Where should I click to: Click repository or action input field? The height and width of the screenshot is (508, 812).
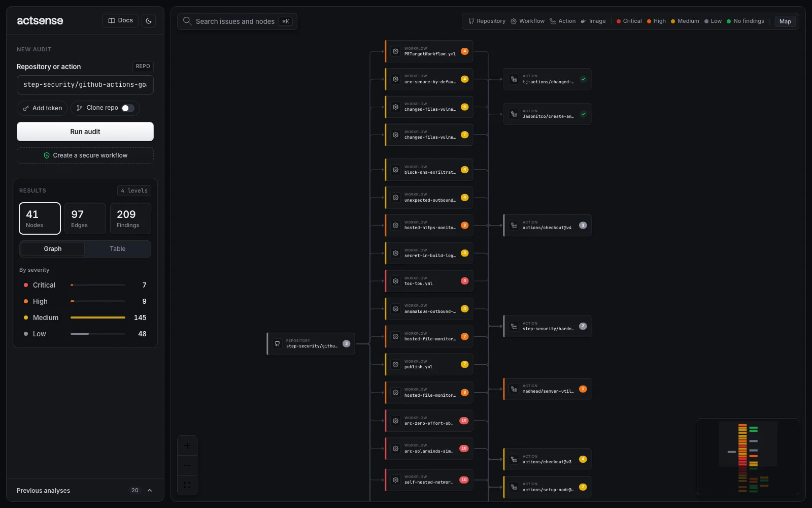(85, 85)
